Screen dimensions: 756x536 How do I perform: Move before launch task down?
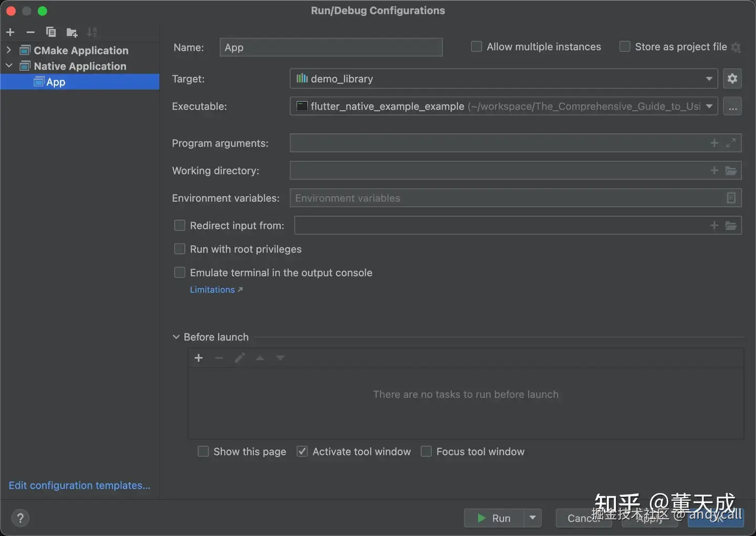(280, 358)
